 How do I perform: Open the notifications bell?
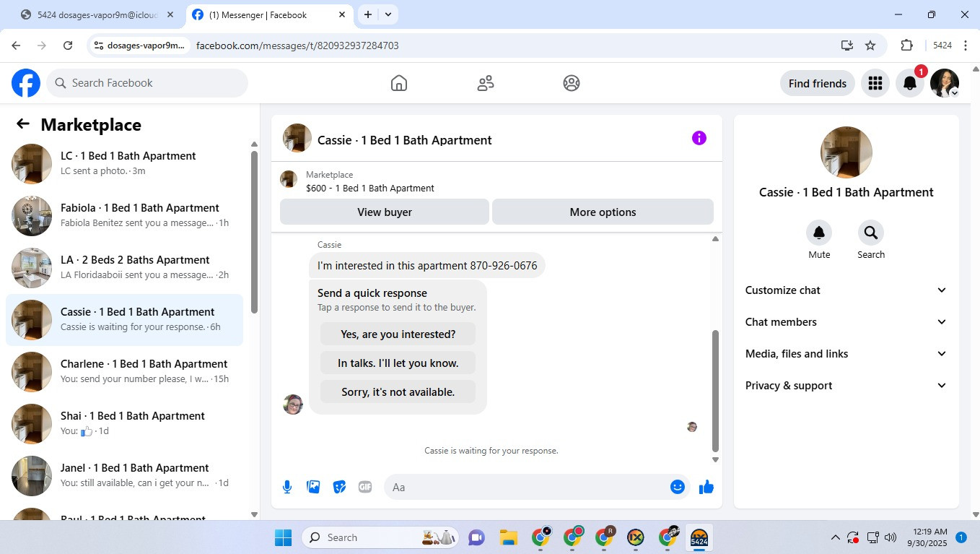click(x=910, y=83)
